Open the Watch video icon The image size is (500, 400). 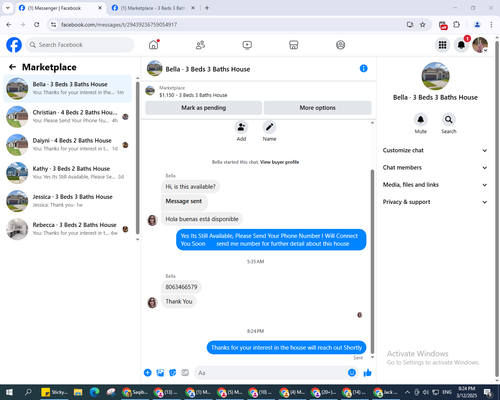tap(247, 45)
